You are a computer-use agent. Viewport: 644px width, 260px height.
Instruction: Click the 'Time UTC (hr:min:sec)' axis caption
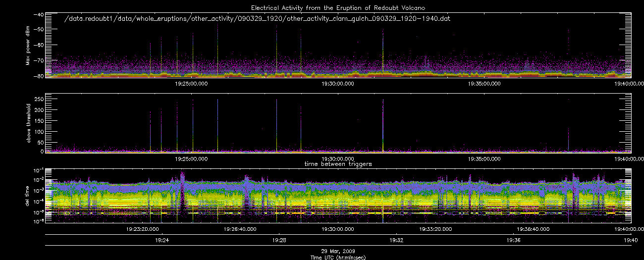point(338,257)
